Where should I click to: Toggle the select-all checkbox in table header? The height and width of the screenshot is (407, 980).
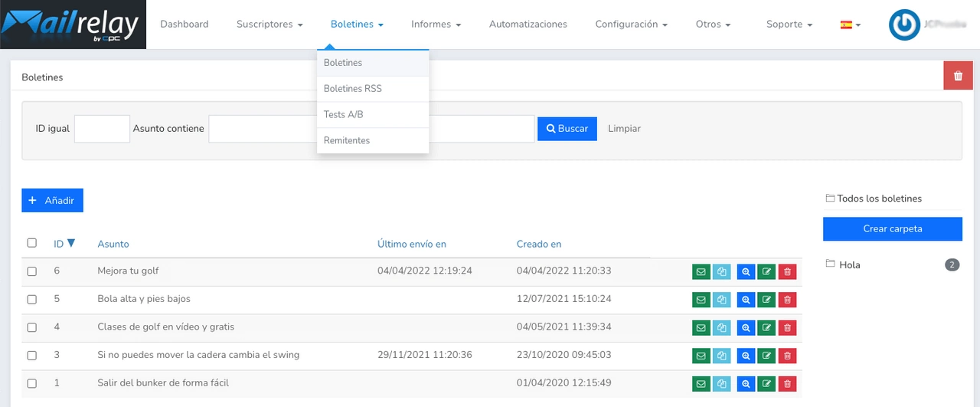tap(31, 243)
